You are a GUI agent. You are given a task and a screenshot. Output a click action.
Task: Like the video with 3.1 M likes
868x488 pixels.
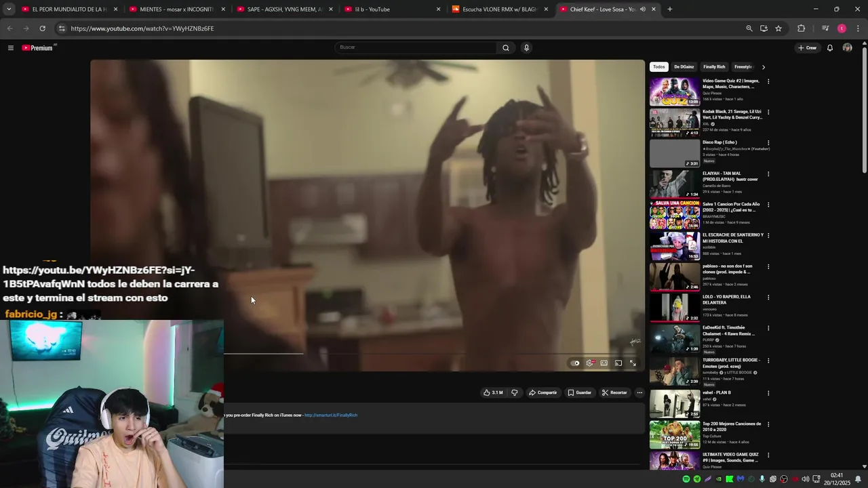pyautogui.click(x=493, y=392)
